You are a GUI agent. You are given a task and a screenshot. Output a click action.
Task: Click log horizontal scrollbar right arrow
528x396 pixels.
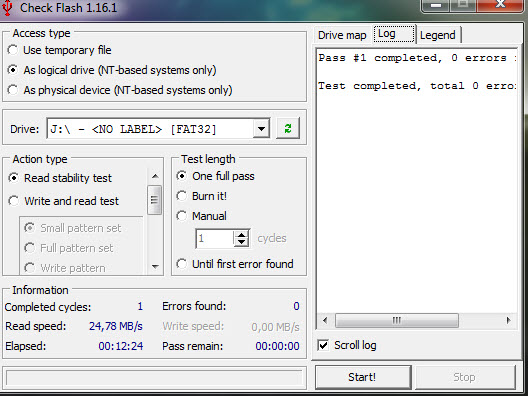point(508,320)
